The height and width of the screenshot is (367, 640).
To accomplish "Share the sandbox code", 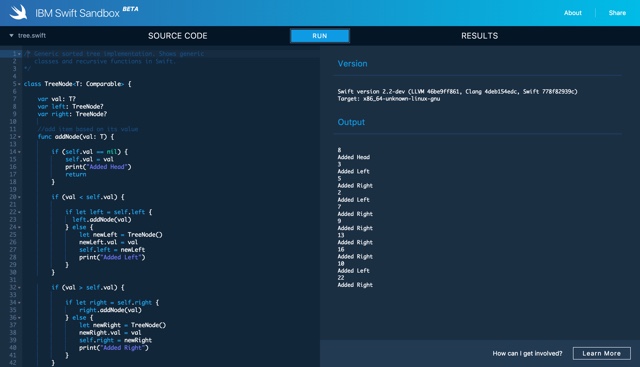I will pos(617,13).
